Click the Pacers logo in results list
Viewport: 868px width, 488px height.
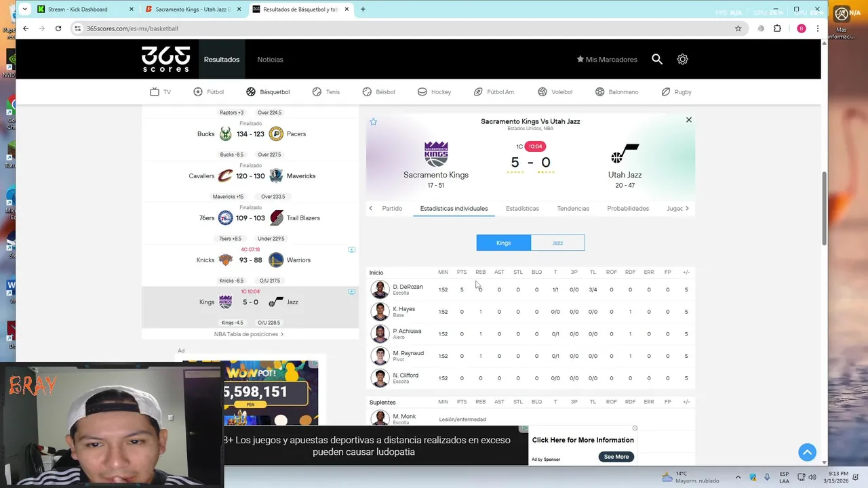276,134
